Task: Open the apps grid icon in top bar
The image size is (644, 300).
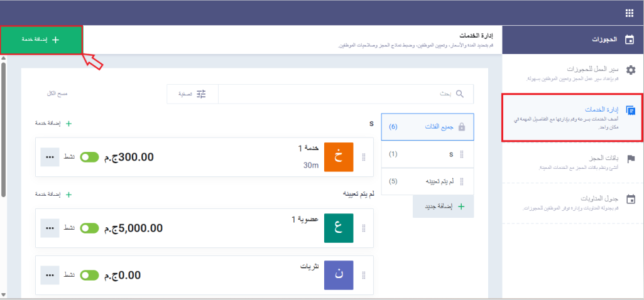Action: 629,13
